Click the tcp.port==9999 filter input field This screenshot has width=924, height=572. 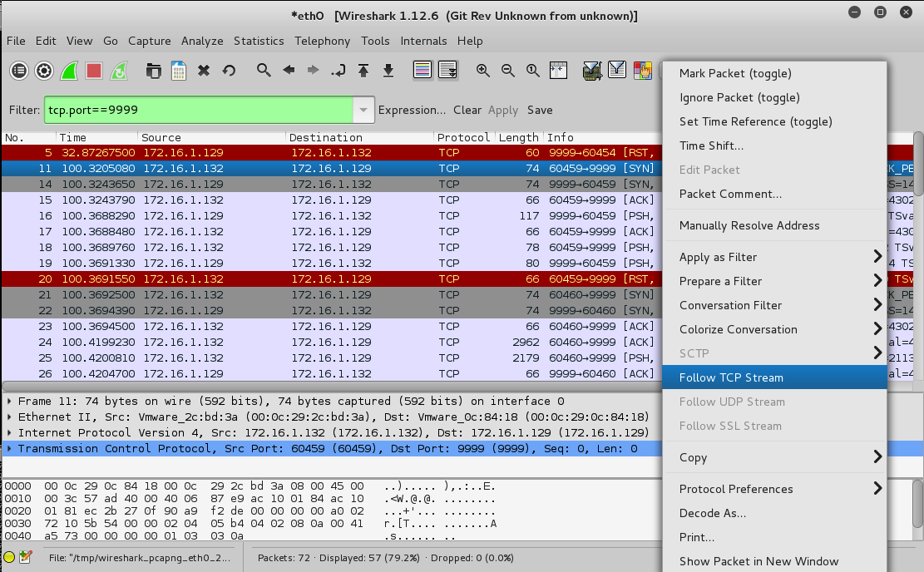[x=198, y=110]
